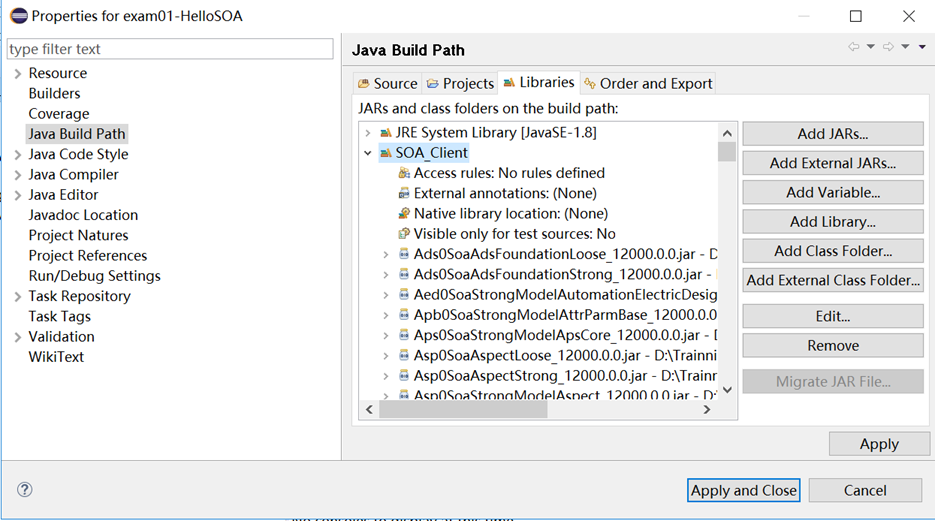This screenshot has height=521, width=935.
Task: Select Visible only for test sources entry
Action: point(514,233)
